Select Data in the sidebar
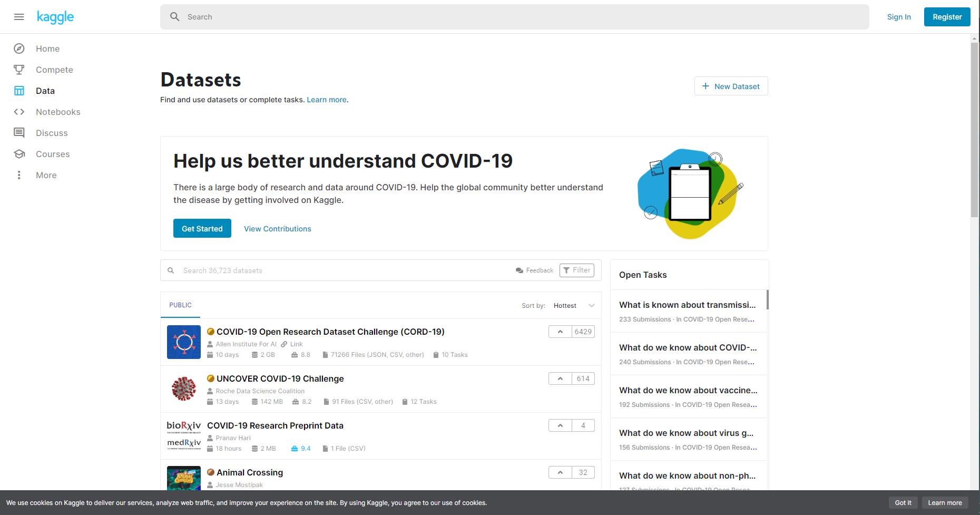Viewport: 980px width, 515px height. 45,91
